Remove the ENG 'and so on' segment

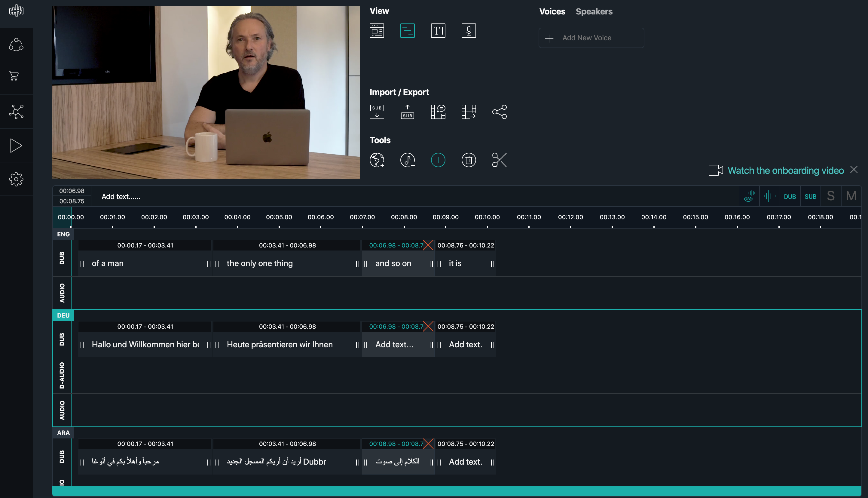tap(428, 245)
